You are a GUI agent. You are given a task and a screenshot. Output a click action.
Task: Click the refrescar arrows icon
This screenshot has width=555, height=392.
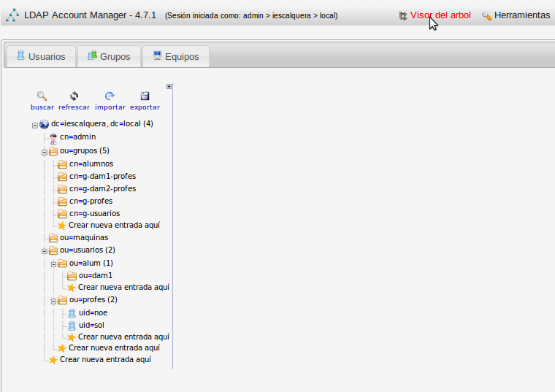click(74, 96)
